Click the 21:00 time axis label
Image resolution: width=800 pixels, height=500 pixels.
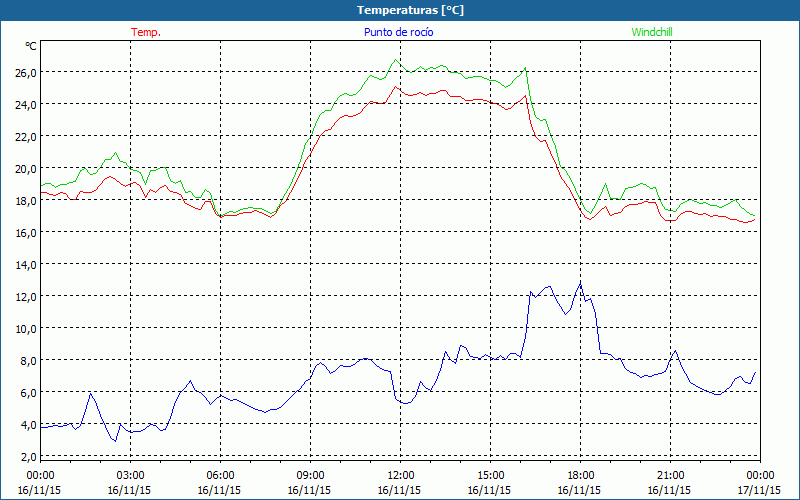point(670,476)
